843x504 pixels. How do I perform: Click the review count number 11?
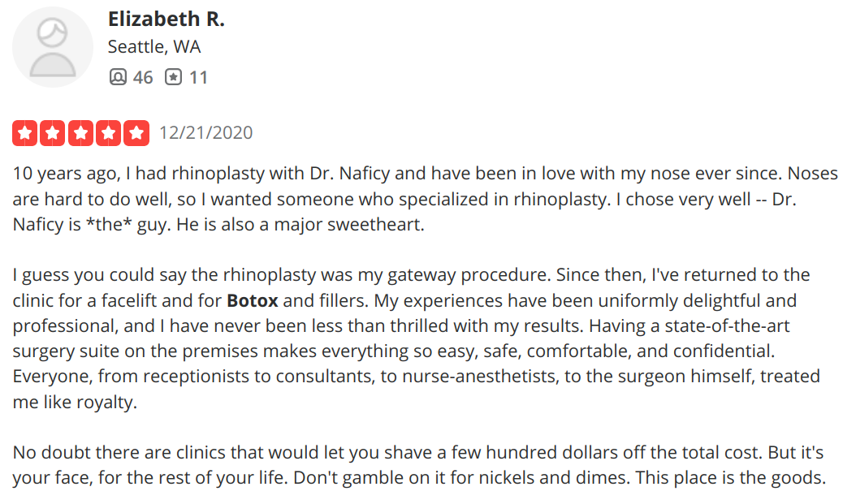(198, 77)
